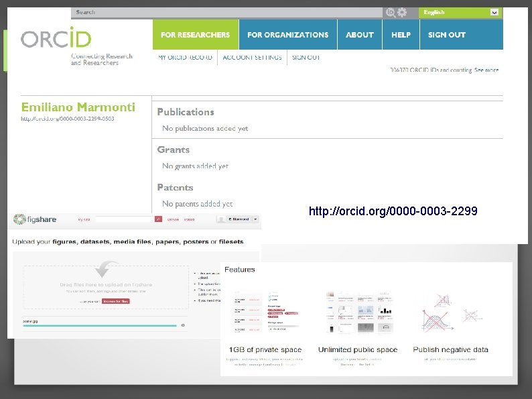Click SIGN OUT in the submenu
The width and height of the screenshot is (532, 399).
click(306, 58)
